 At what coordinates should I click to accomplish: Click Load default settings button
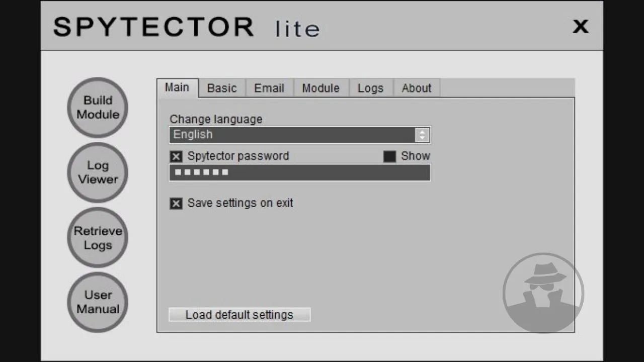tap(239, 315)
